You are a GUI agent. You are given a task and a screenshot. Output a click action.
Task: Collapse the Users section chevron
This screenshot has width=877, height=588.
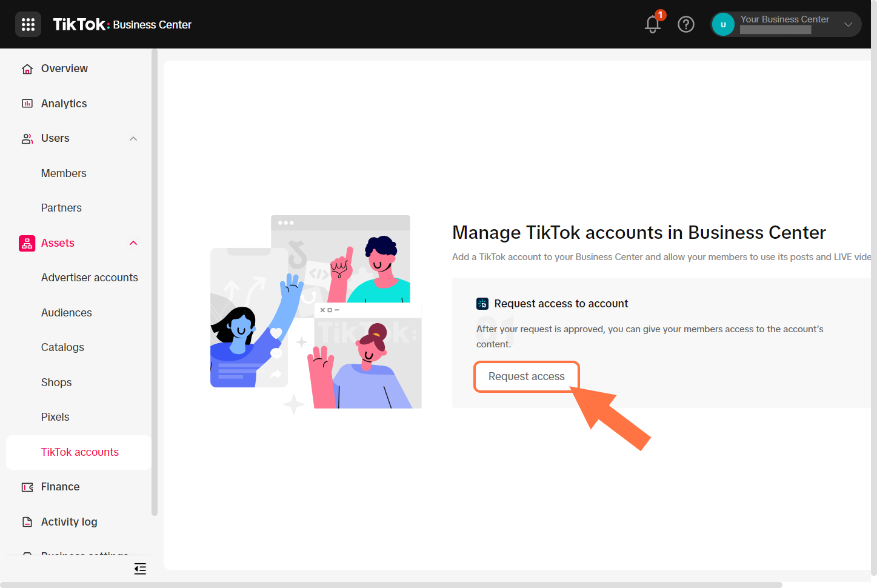pyautogui.click(x=133, y=139)
